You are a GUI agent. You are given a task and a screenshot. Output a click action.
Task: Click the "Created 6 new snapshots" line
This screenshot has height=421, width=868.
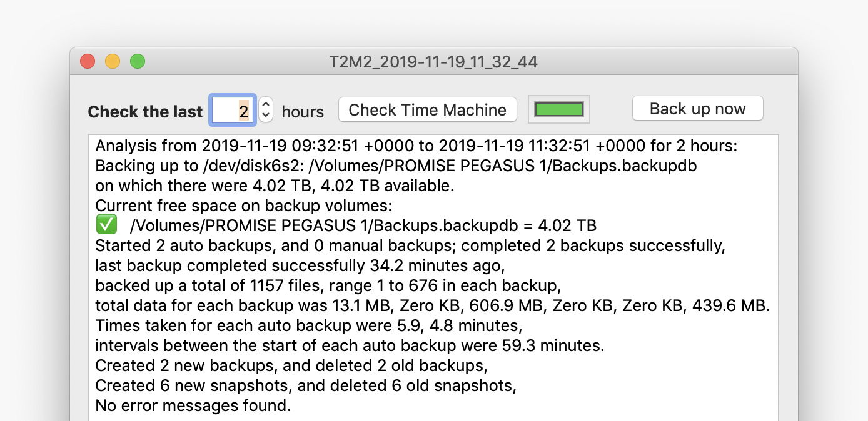pyautogui.click(x=305, y=385)
